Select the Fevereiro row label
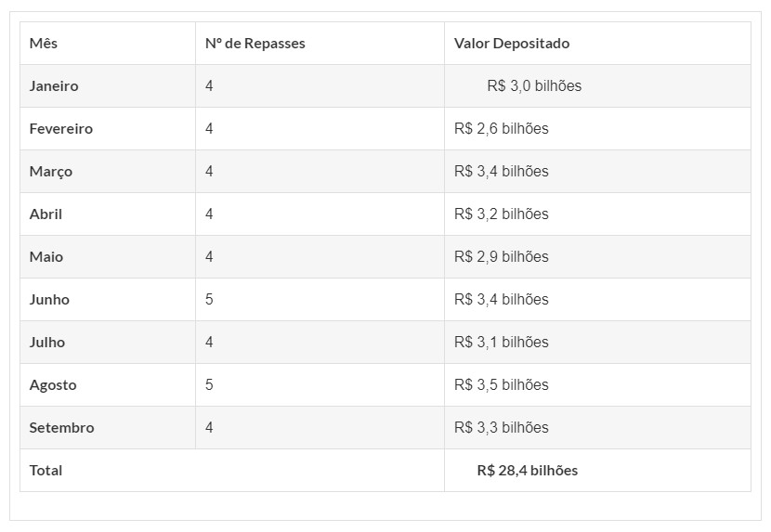Image resolution: width=771 pixels, height=532 pixels. (61, 129)
